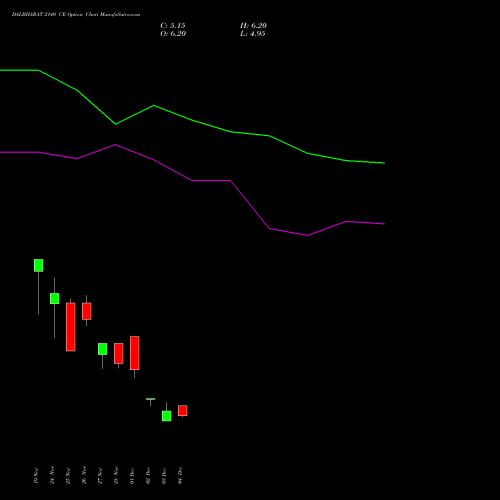Select the 04 Dec date label
The height and width of the screenshot is (500, 500).
pos(180,475)
